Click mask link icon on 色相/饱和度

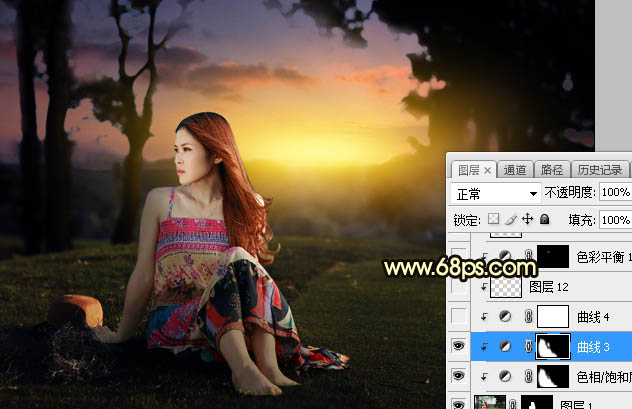(x=528, y=376)
